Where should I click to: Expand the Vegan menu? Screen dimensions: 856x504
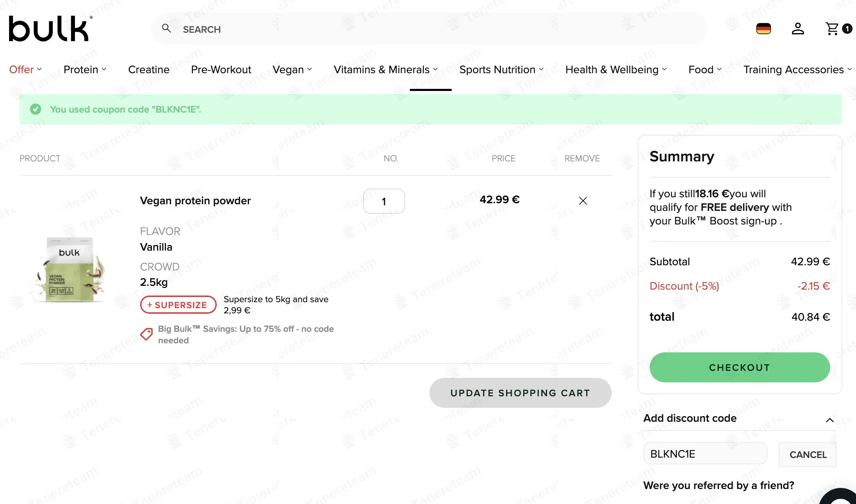click(292, 69)
